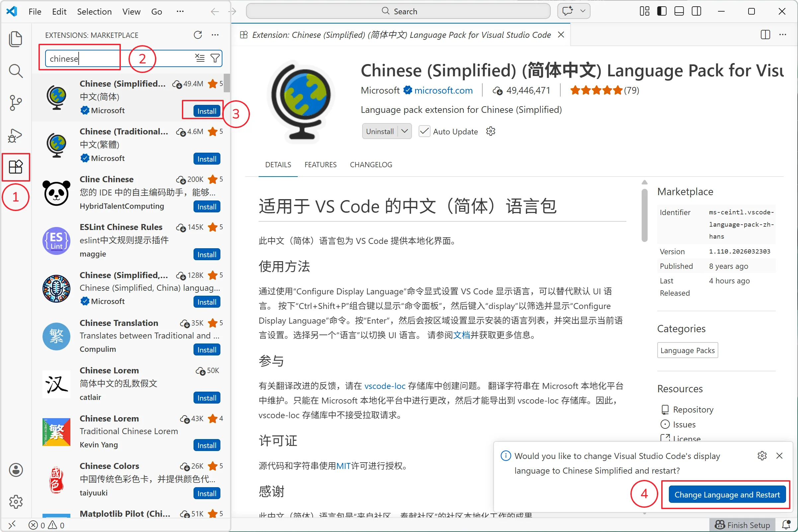The height and width of the screenshot is (532, 798).
Task: Click the extension details vertical scrollbar
Action: pyautogui.click(x=644, y=215)
